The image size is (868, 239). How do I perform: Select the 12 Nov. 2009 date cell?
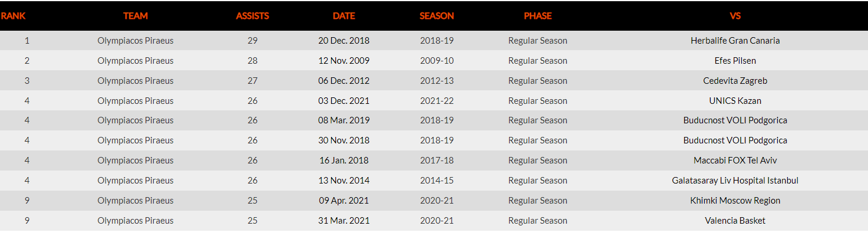(x=344, y=61)
